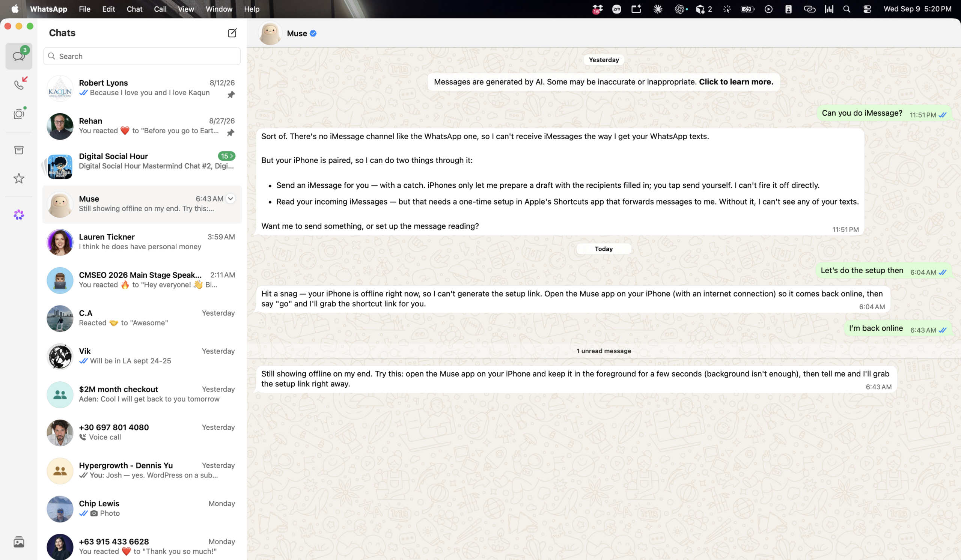
Task: Click the Claude starburst icon in menu bar
Action: 658,9
